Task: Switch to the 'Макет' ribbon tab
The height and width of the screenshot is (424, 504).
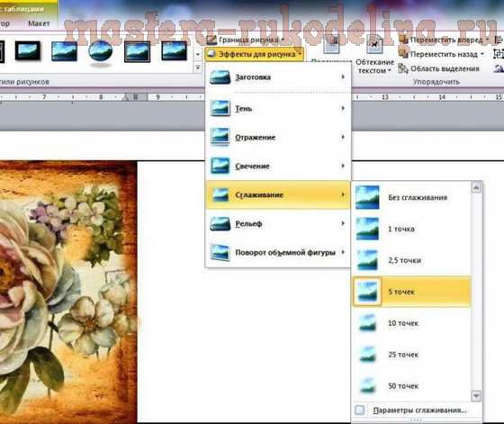Action: tap(39, 23)
